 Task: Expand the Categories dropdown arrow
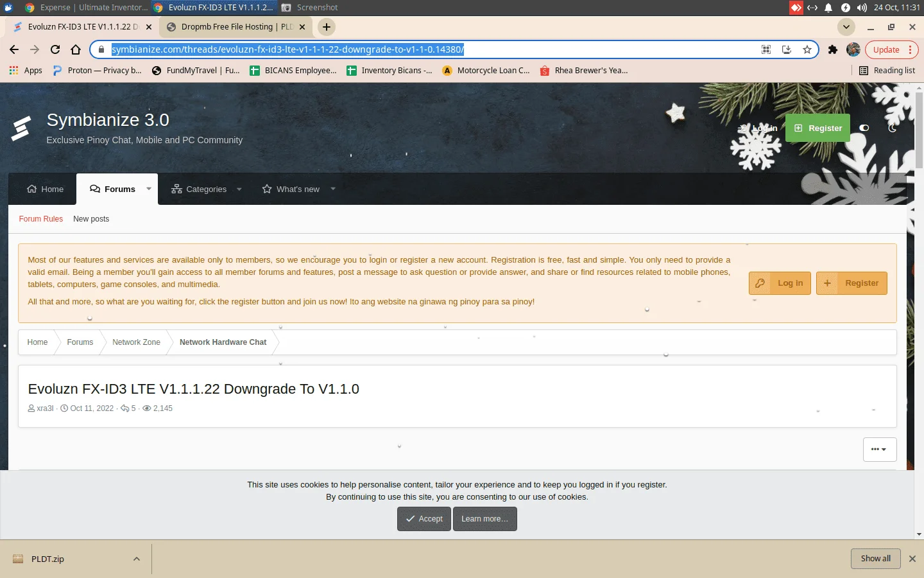pyautogui.click(x=239, y=189)
